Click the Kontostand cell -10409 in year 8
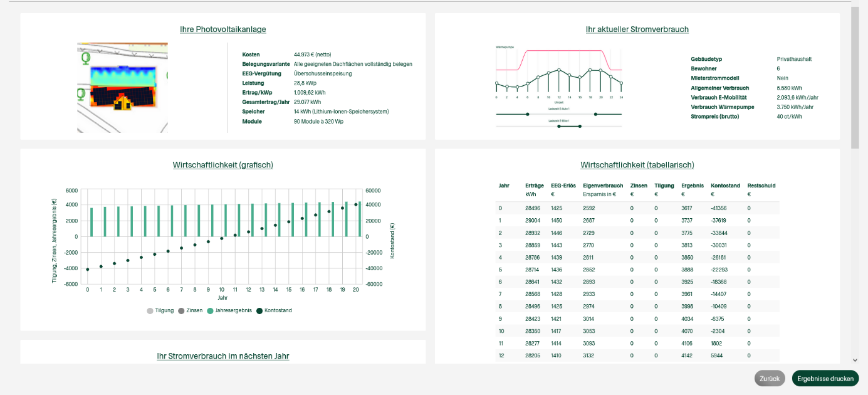The image size is (868, 395). (719, 306)
